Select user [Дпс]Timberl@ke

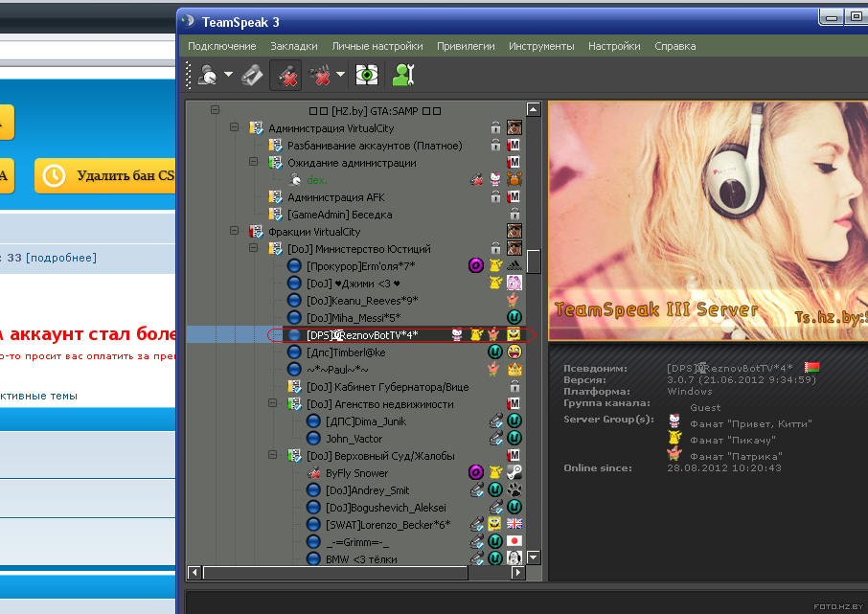tap(346, 352)
